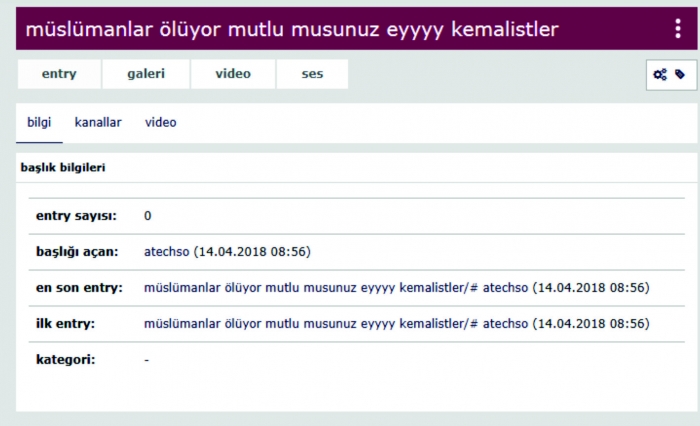Click the entry sayısı: label

pyautogui.click(x=76, y=216)
